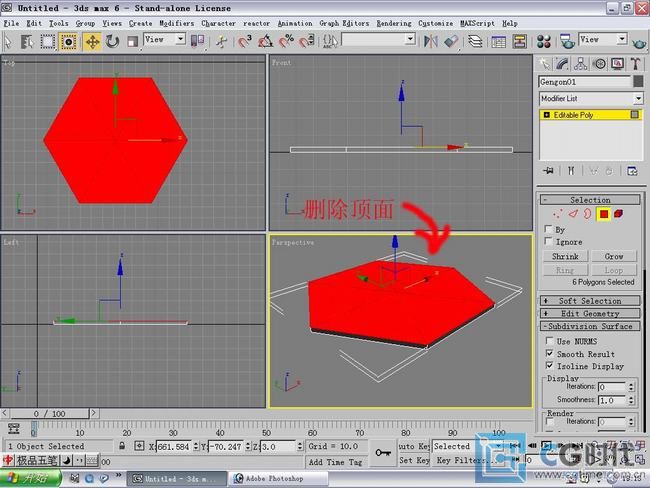Viewport: 650px width, 488px height.
Task: Select the Select Object arrow tool
Action: [8, 41]
